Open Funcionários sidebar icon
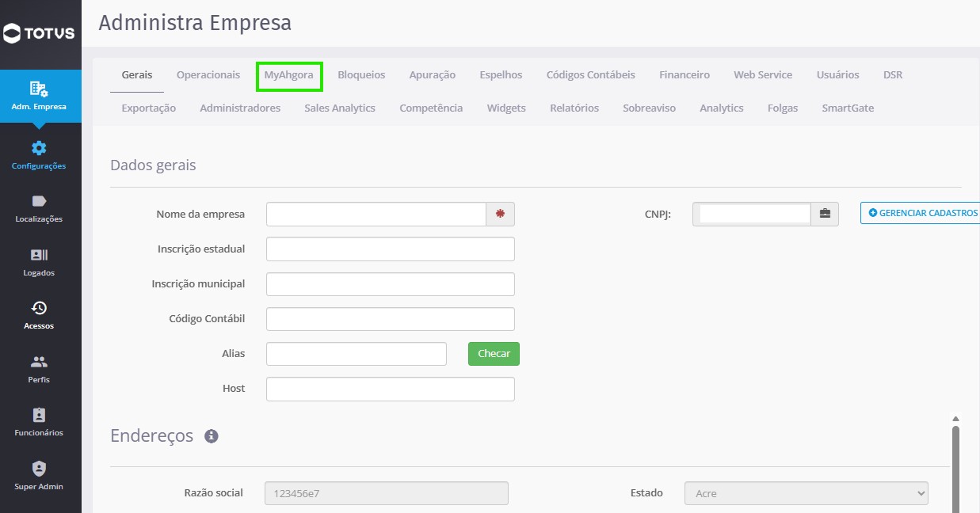This screenshot has width=980, height=513. (39, 415)
